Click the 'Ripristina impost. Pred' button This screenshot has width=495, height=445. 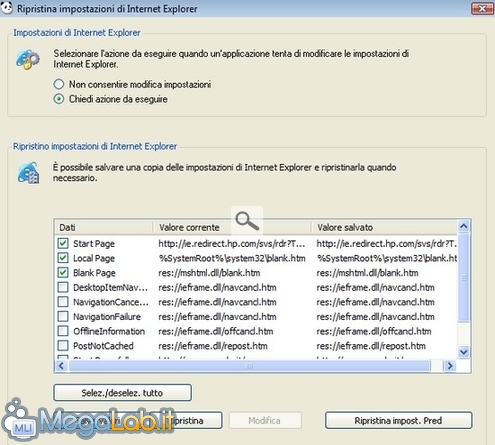[x=398, y=420]
